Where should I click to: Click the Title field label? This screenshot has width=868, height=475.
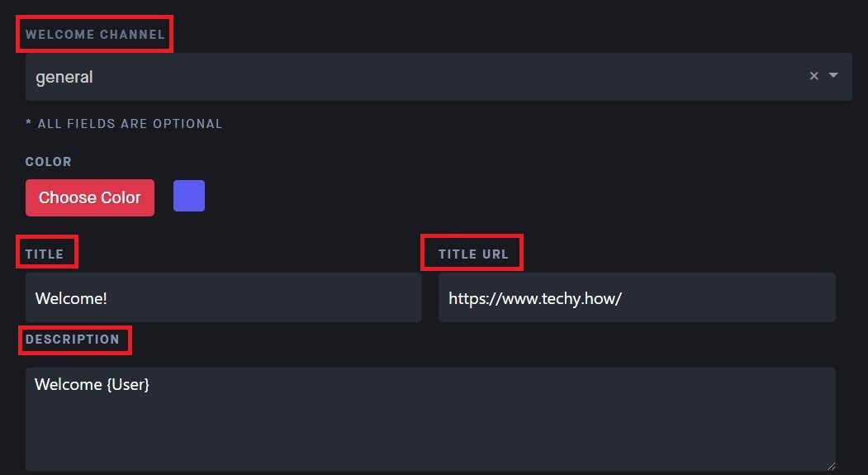click(45, 254)
